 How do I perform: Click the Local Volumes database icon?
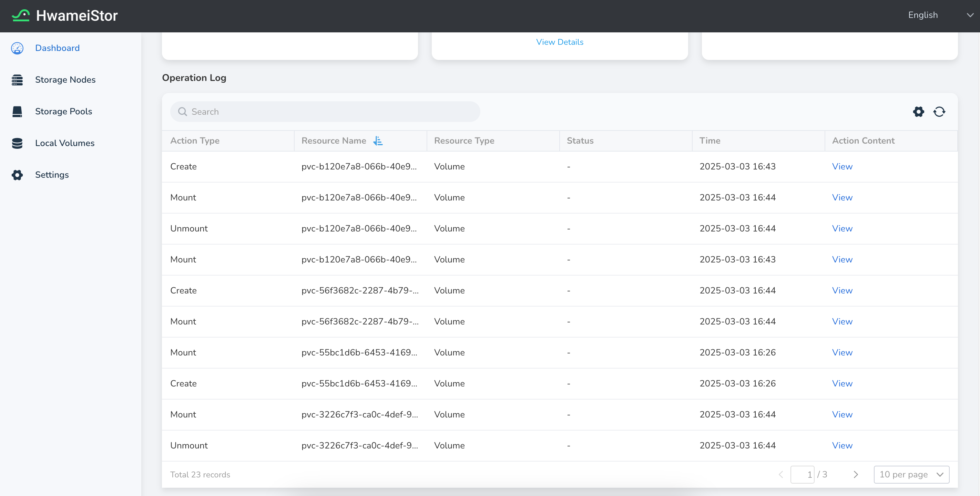[x=17, y=143]
